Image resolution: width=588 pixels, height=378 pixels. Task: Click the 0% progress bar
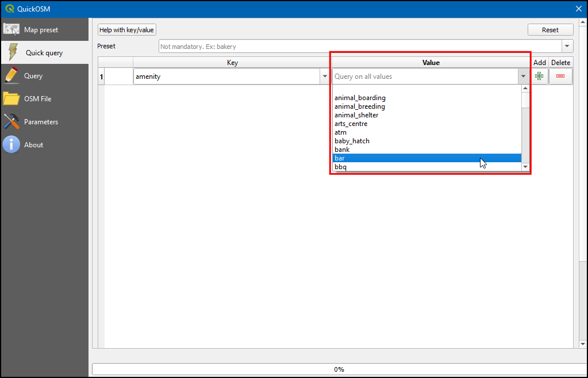tap(339, 369)
